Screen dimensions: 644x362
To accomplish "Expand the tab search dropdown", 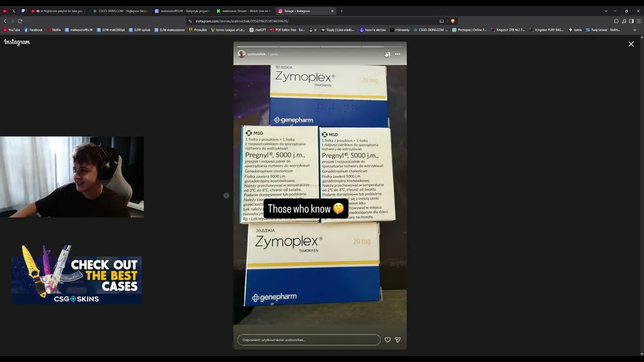I will (606, 11).
